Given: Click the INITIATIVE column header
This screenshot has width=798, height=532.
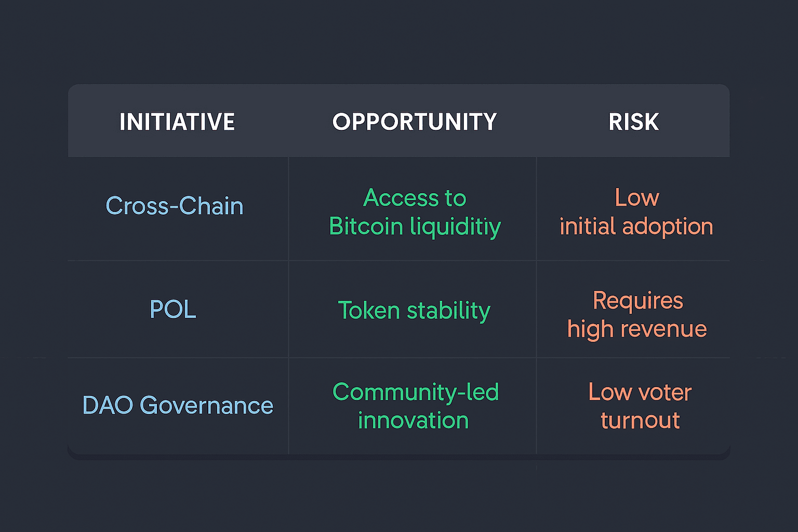Looking at the screenshot, I should coord(177,122).
